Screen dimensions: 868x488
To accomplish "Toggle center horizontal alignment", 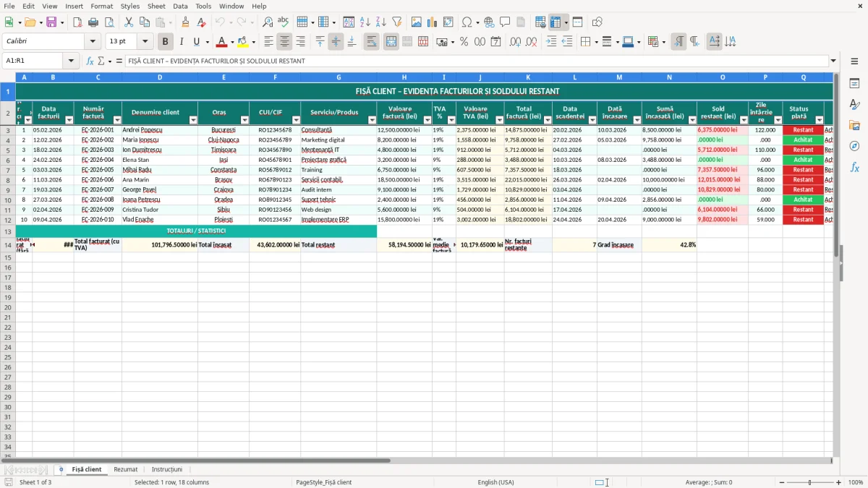I will 284,42.
